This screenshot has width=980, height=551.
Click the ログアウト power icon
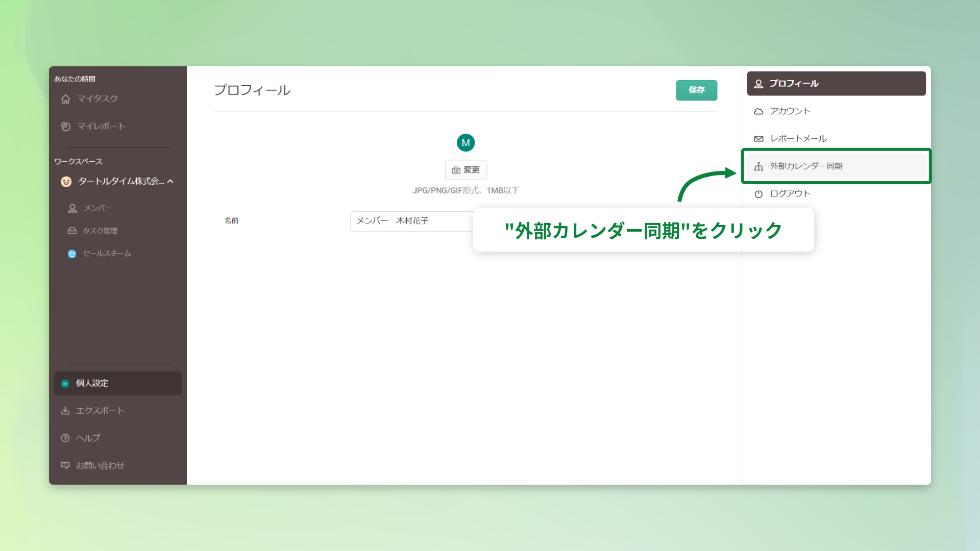[x=759, y=193]
